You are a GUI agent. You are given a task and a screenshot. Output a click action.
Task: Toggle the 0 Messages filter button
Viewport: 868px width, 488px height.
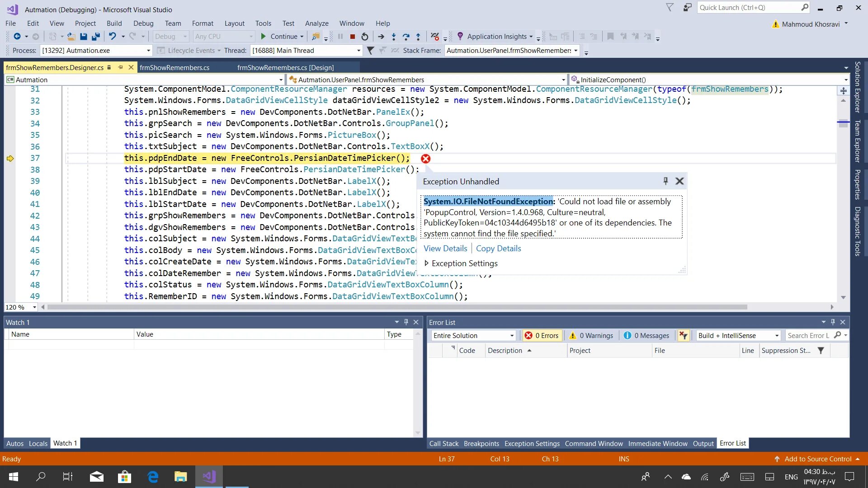tap(646, 336)
